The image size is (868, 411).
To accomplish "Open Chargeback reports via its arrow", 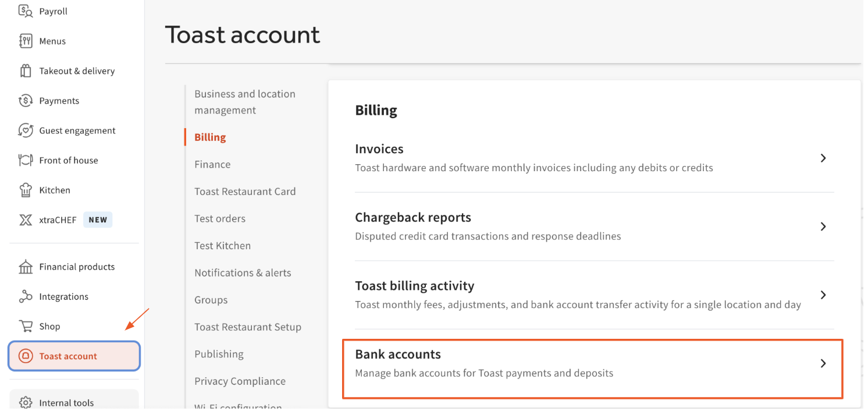I will pyautogui.click(x=823, y=226).
